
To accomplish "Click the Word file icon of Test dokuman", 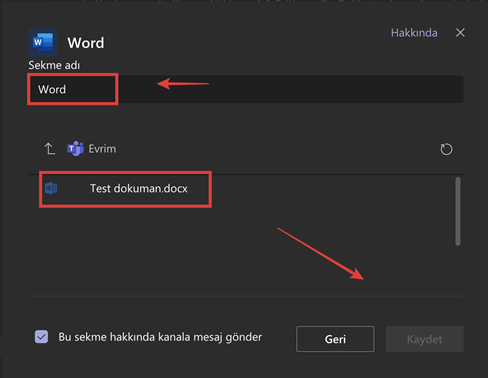I will (51, 188).
